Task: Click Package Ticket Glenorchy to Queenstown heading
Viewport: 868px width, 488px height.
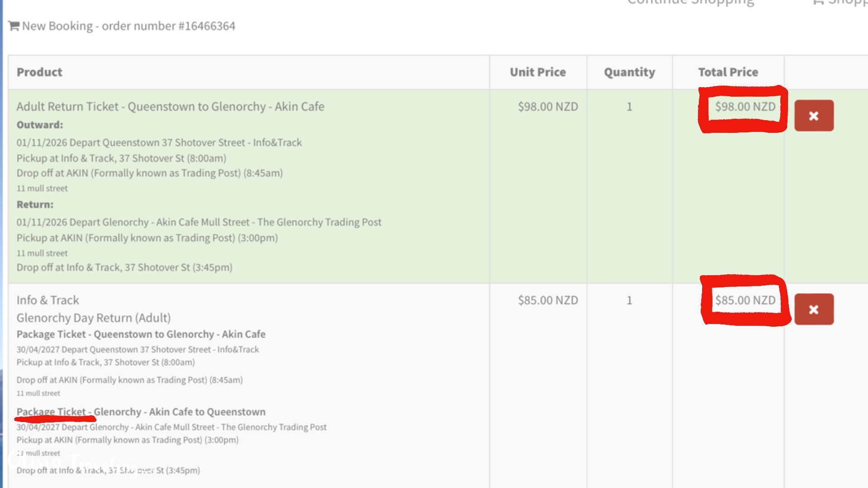Action: click(x=141, y=412)
